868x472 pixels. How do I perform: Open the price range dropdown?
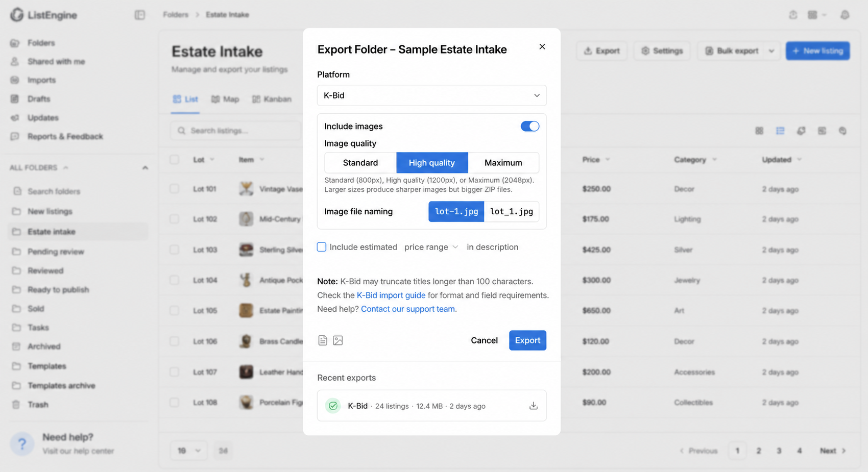point(431,247)
